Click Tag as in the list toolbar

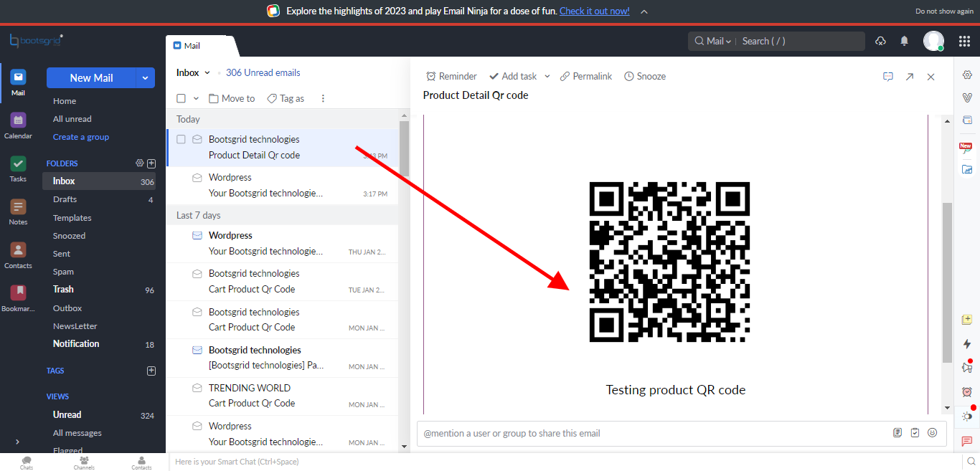click(x=286, y=98)
